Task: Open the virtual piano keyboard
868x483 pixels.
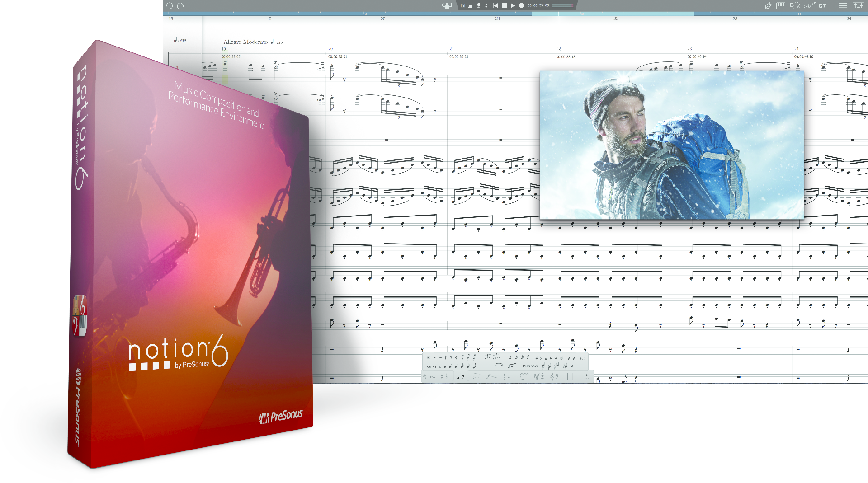Action: coord(780,6)
